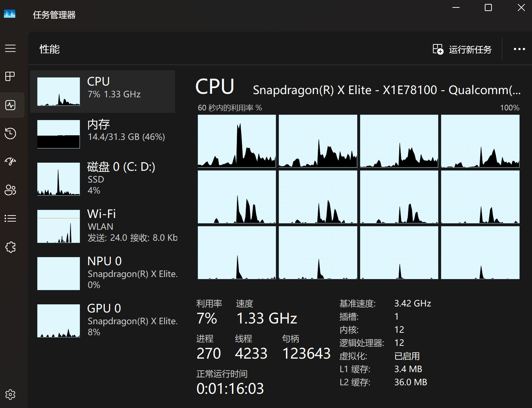Open the hamburger navigation menu
The height and width of the screenshot is (408, 532).
[10, 48]
